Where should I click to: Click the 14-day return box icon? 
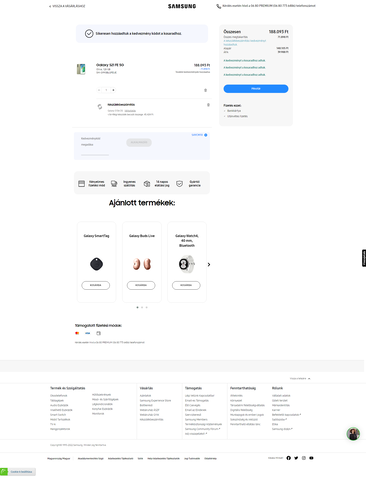click(x=147, y=184)
